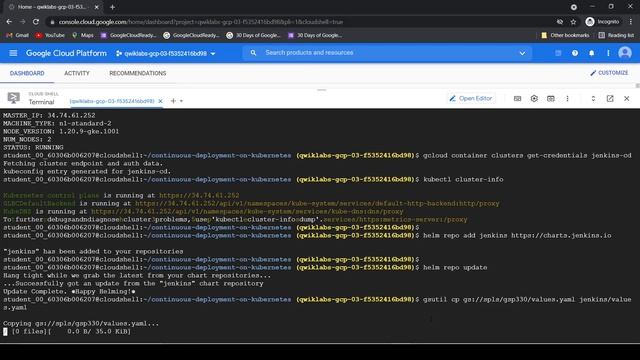Viewport: 640px width, 360px height.
Task: Open the notifications bell icon
Action: [x=591, y=53]
